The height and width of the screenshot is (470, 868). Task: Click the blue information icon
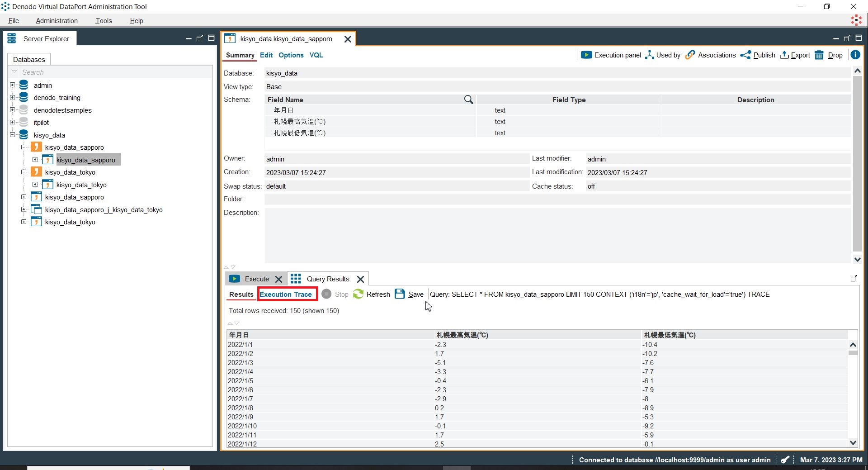tap(855, 55)
